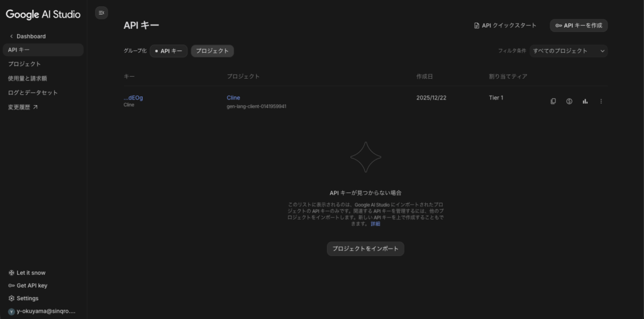Select プロジェクト in the sidebar menu
The image size is (644, 319).
[x=25, y=64]
